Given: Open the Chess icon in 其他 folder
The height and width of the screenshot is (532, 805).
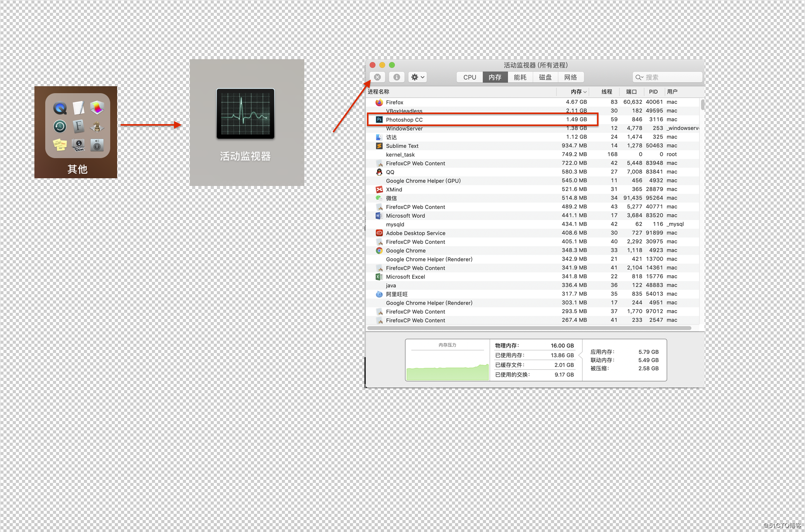Looking at the screenshot, I should 97,126.
